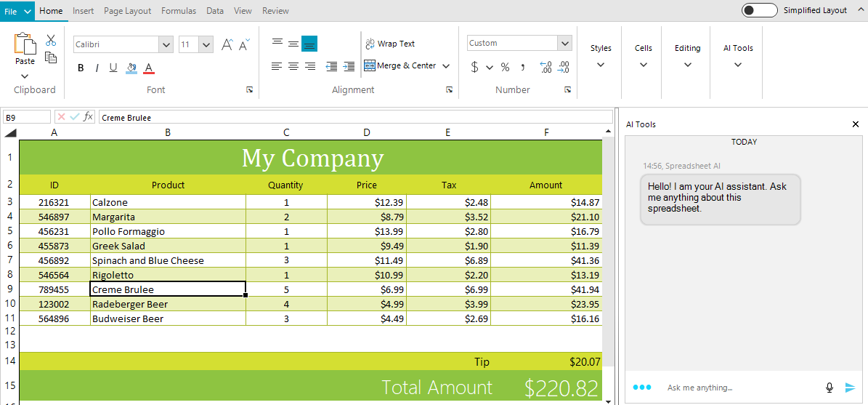
Task: Switch to the Insert tab
Action: [83, 10]
